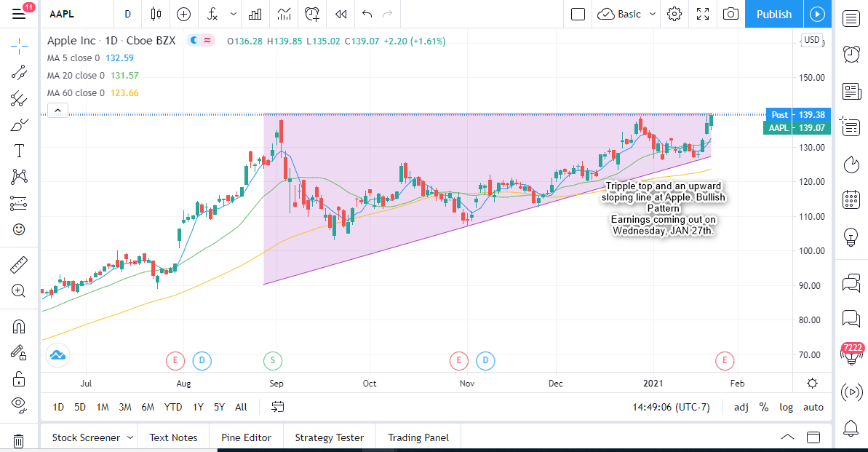The width and height of the screenshot is (868, 452).
Task: Select the All time range
Action: tap(241, 407)
